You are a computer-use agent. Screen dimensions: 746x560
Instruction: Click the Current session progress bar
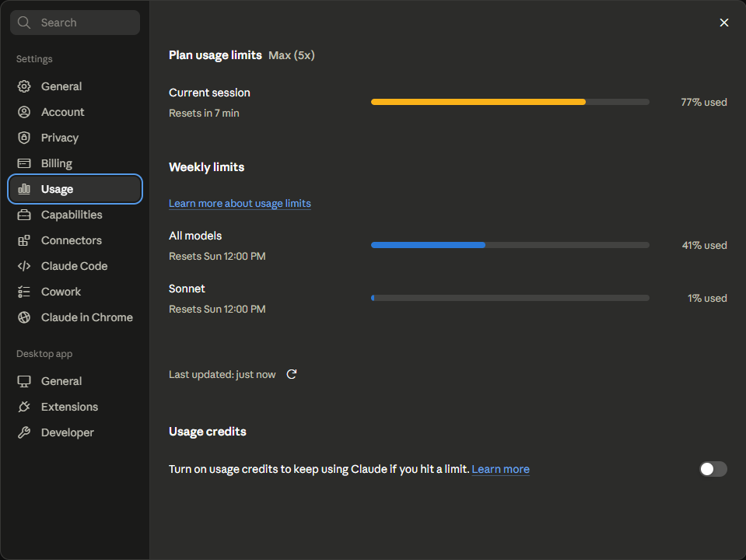(x=510, y=102)
